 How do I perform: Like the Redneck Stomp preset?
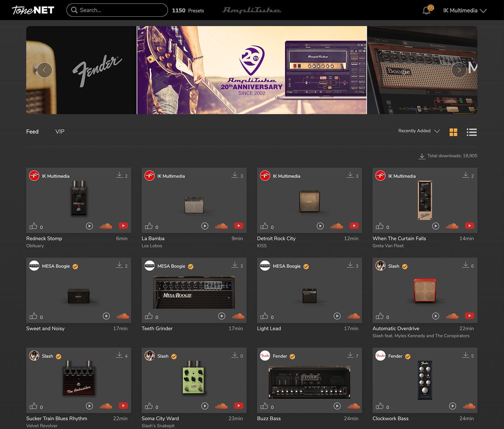(x=34, y=226)
